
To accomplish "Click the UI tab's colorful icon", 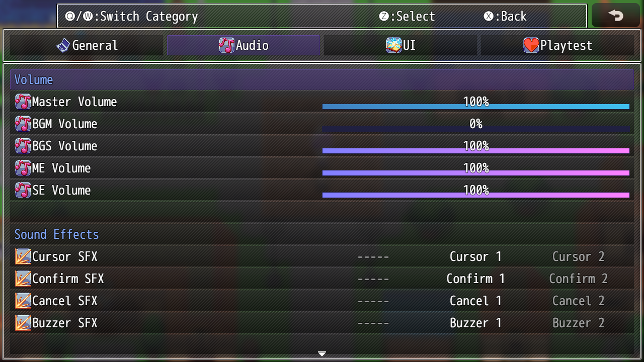I will 393,45.
